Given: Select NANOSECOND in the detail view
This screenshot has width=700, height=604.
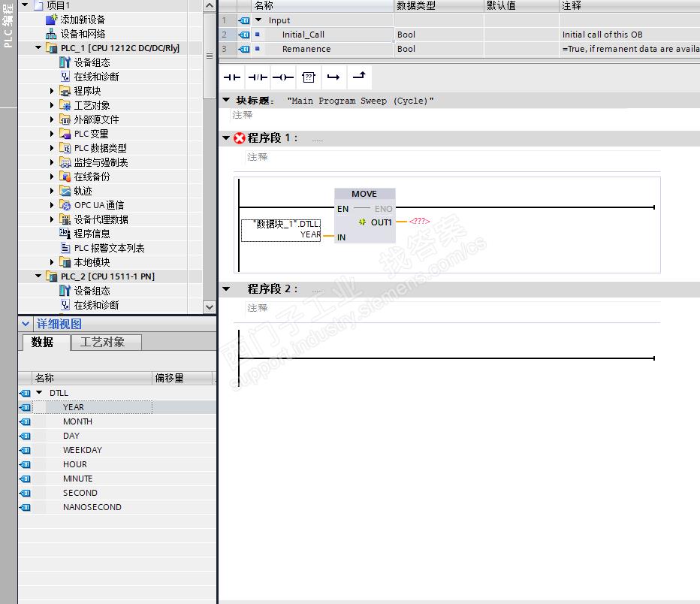Looking at the screenshot, I should click(x=92, y=507).
